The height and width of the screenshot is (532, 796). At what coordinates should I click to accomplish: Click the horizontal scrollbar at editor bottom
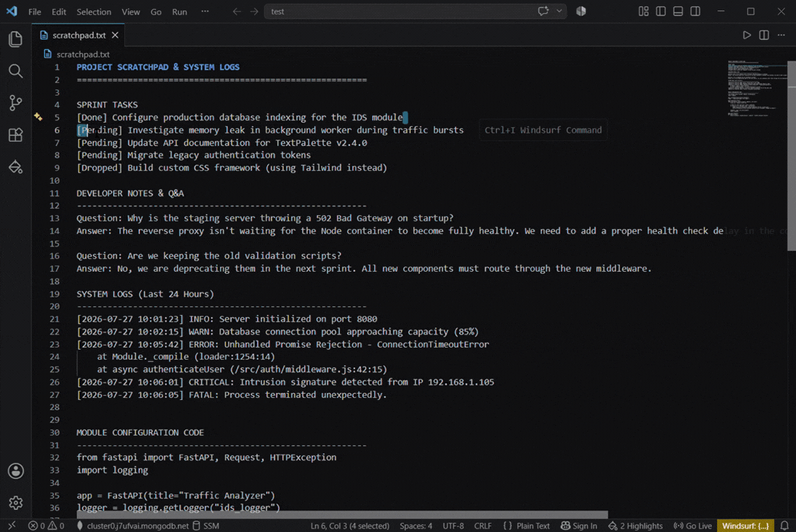point(342,515)
